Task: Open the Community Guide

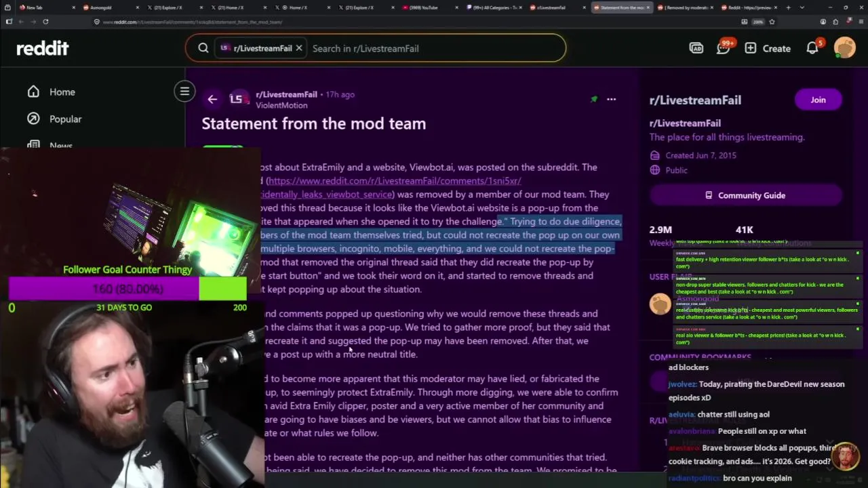Action: click(x=746, y=195)
